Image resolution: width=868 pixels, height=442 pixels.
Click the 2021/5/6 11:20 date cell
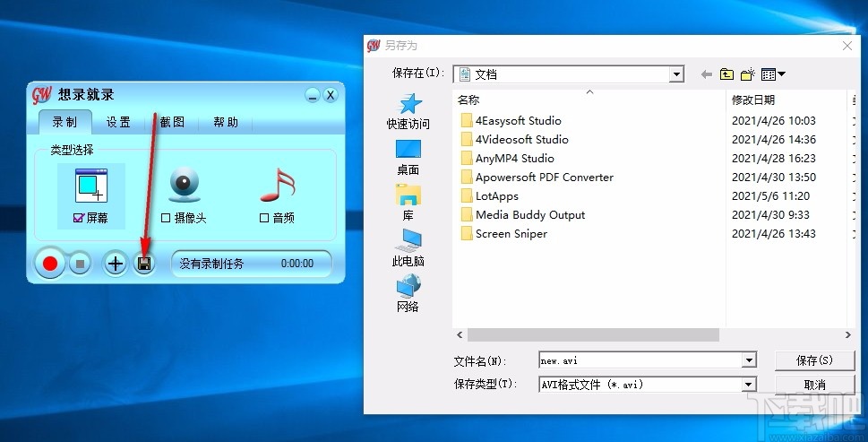point(770,196)
